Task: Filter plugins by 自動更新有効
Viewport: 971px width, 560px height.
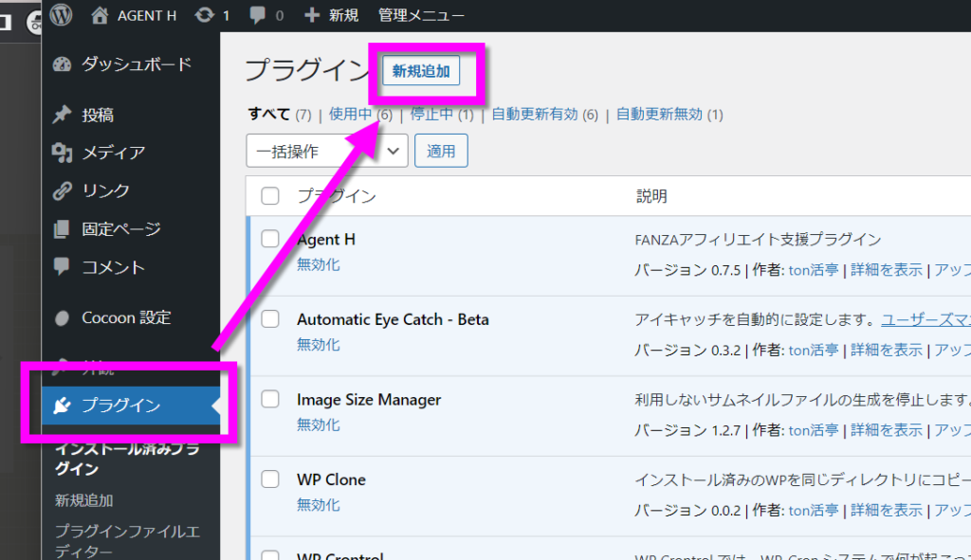Action: 535,115
